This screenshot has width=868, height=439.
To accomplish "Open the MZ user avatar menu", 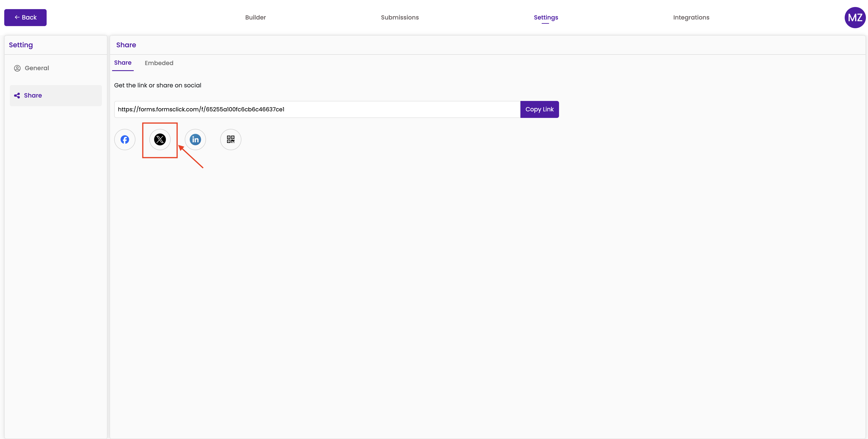I will click(855, 18).
